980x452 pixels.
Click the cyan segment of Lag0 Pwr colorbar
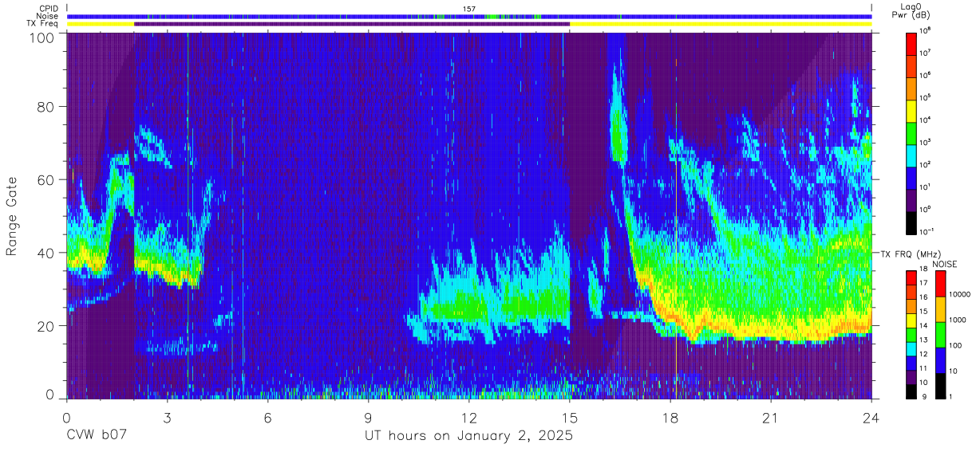pyautogui.click(x=911, y=155)
